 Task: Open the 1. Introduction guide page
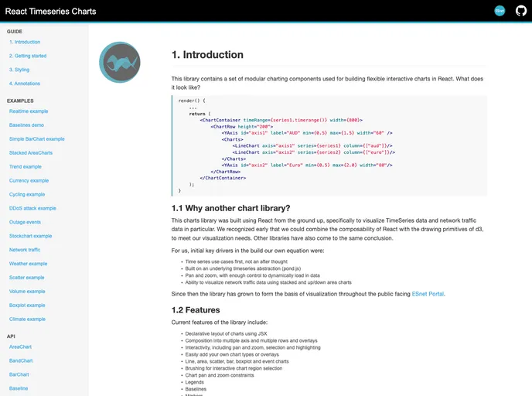pos(25,42)
